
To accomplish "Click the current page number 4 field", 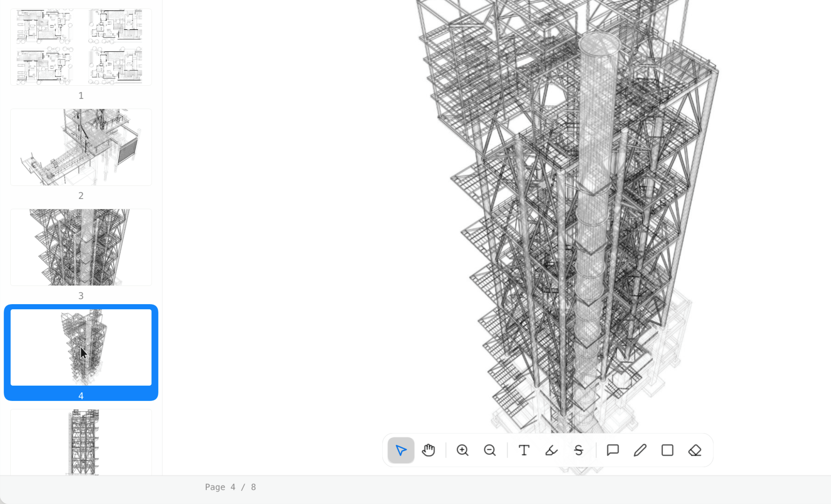I will click(x=233, y=487).
